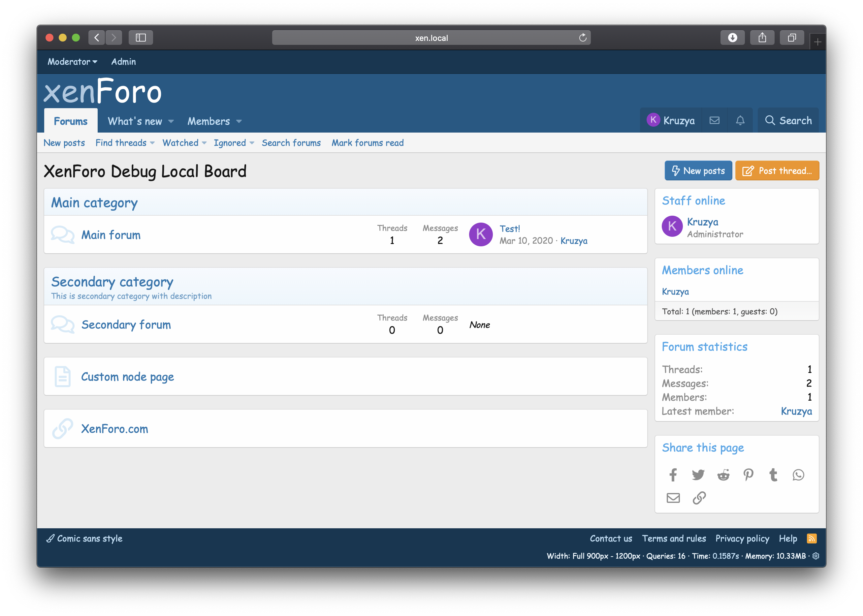This screenshot has height=616, width=863.
Task: Select the Forums tab
Action: coord(71,121)
